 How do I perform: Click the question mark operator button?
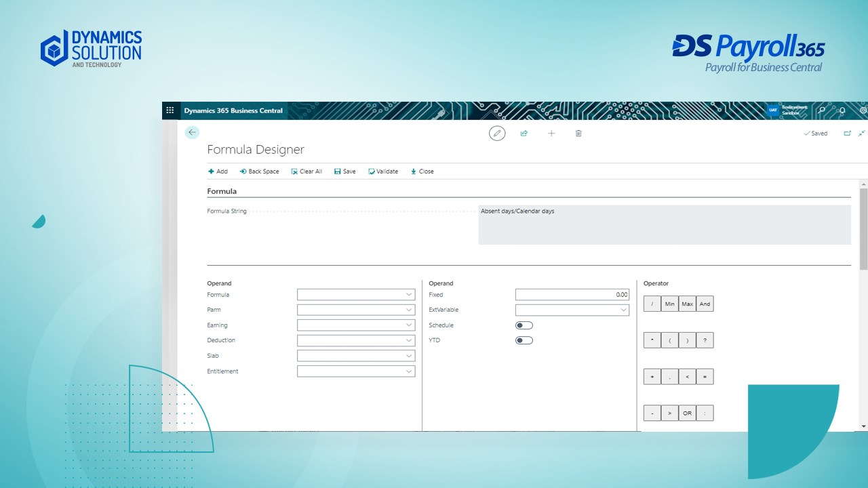(x=705, y=340)
